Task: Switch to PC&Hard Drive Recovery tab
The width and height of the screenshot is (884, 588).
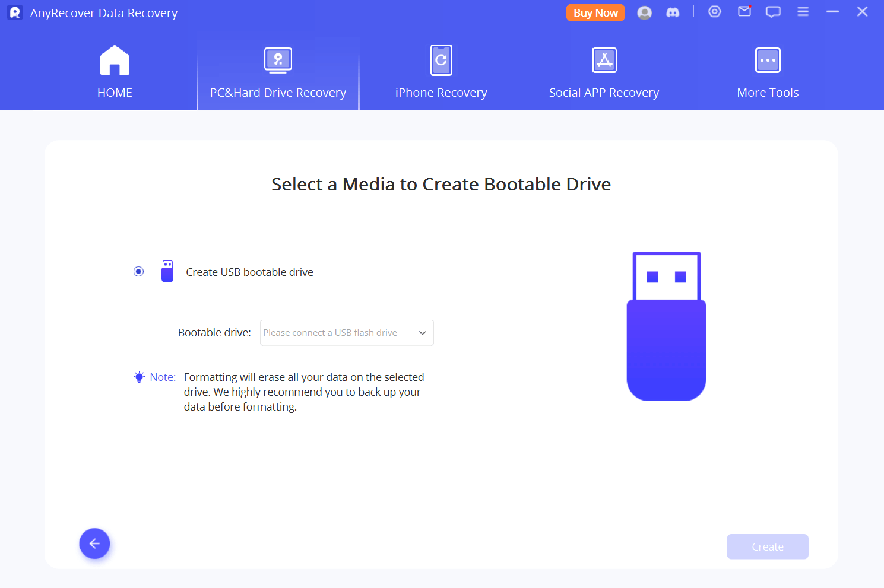Action: point(278,72)
